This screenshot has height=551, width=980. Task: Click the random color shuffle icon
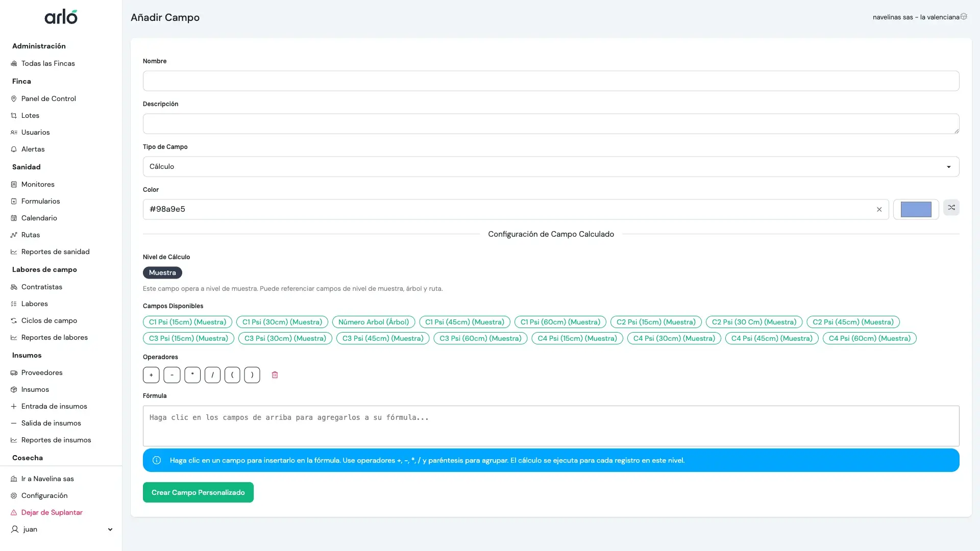coord(951,208)
